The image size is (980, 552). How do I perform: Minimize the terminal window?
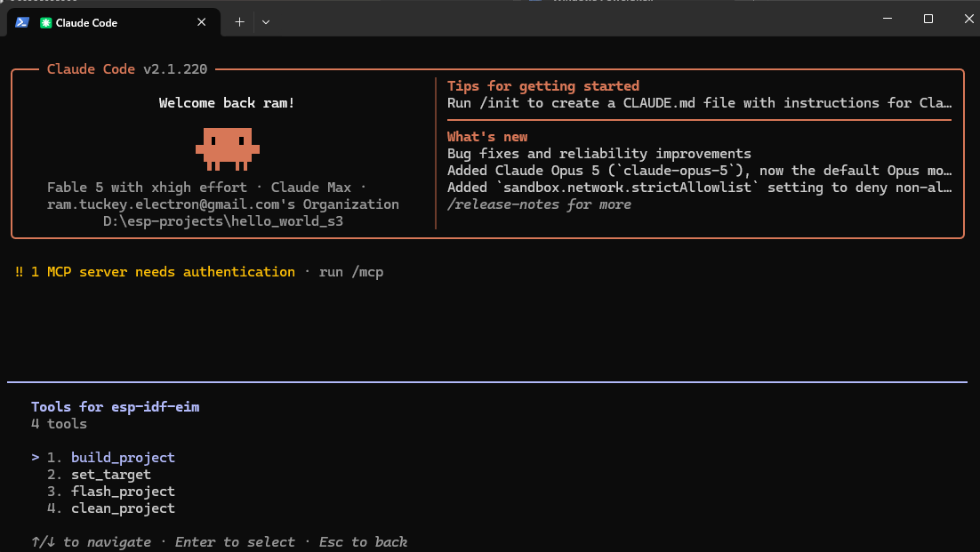point(888,19)
